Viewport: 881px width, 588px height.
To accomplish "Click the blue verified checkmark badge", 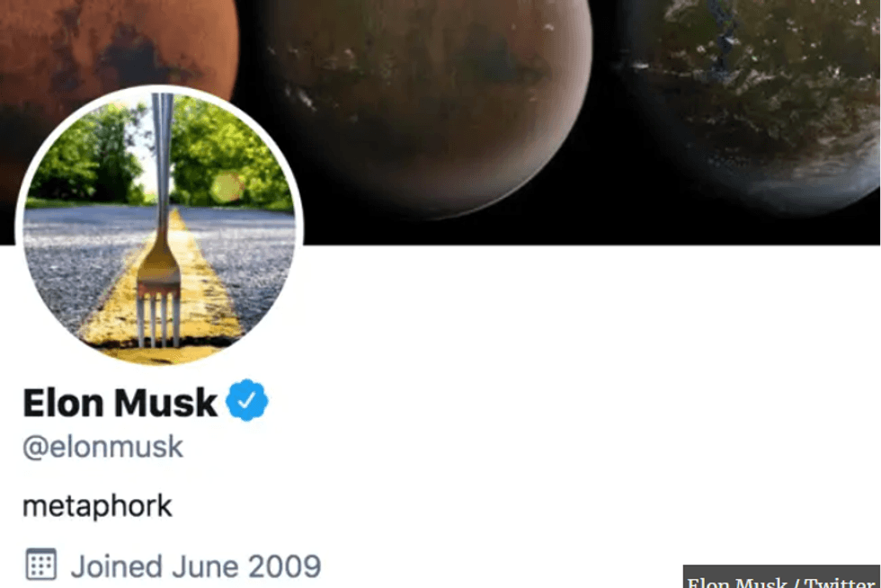I will click(246, 400).
